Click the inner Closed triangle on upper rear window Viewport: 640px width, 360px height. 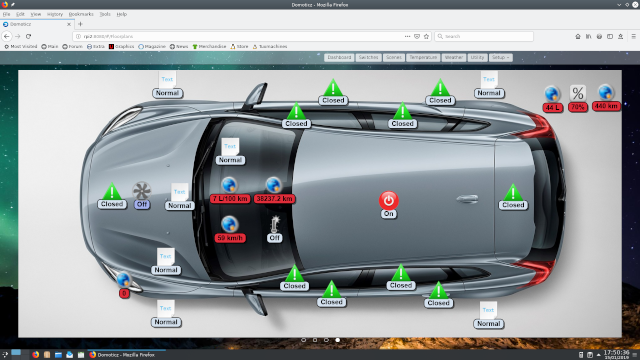point(402,111)
